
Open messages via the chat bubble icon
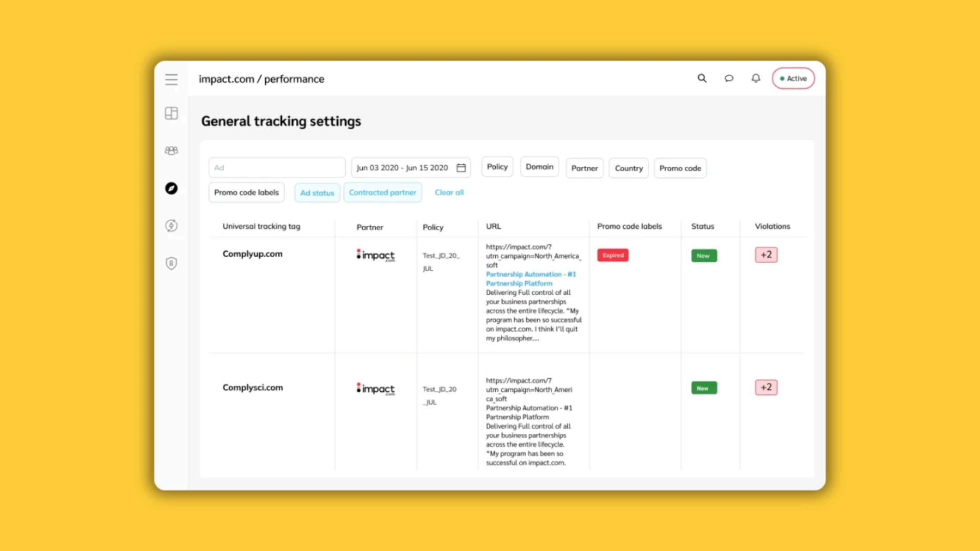point(729,78)
